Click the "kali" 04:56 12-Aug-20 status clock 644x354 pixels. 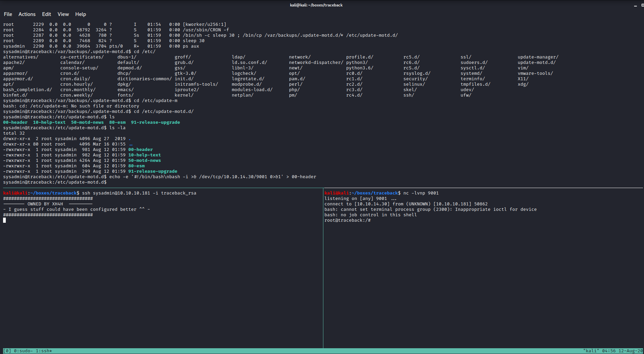[613, 351]
